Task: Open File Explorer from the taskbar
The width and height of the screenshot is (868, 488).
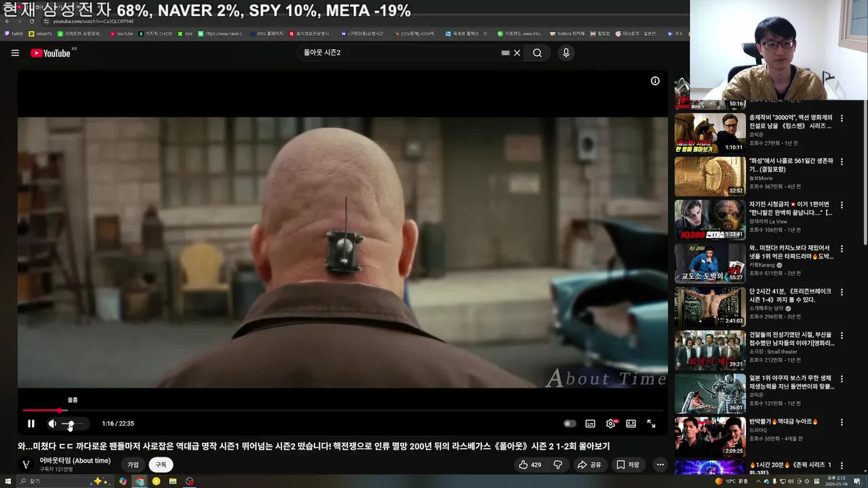Action: (x=173, y=481)
